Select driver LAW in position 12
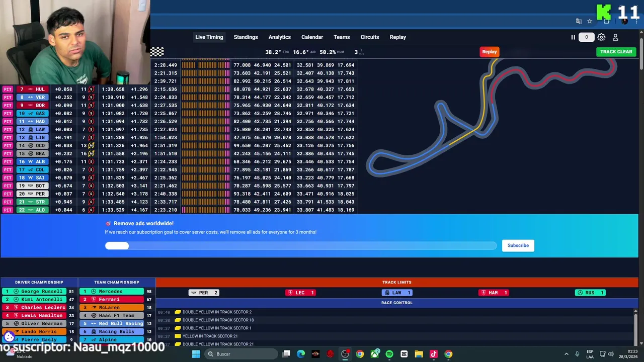 (x=32, y=129)
